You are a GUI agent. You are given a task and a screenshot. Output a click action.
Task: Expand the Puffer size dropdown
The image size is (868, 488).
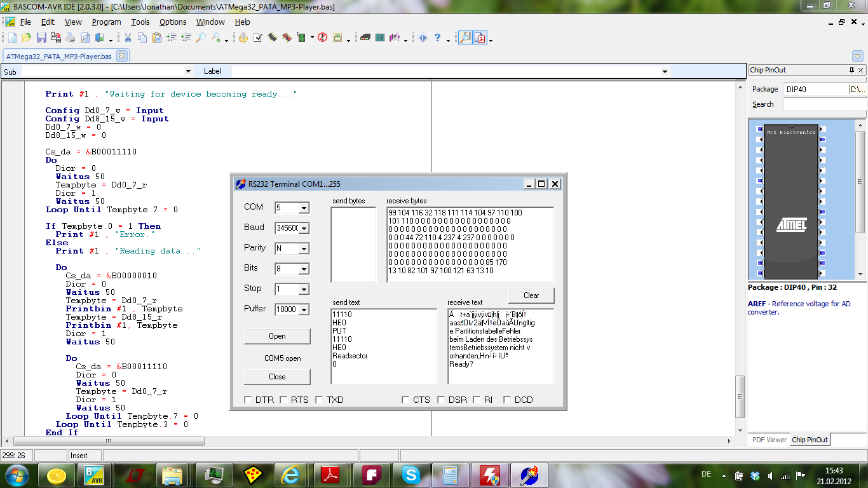tap(303, 309)
